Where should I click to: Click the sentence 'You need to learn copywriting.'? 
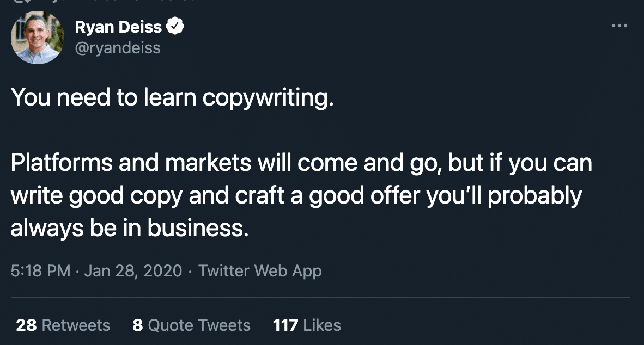[x=172, y=97]
